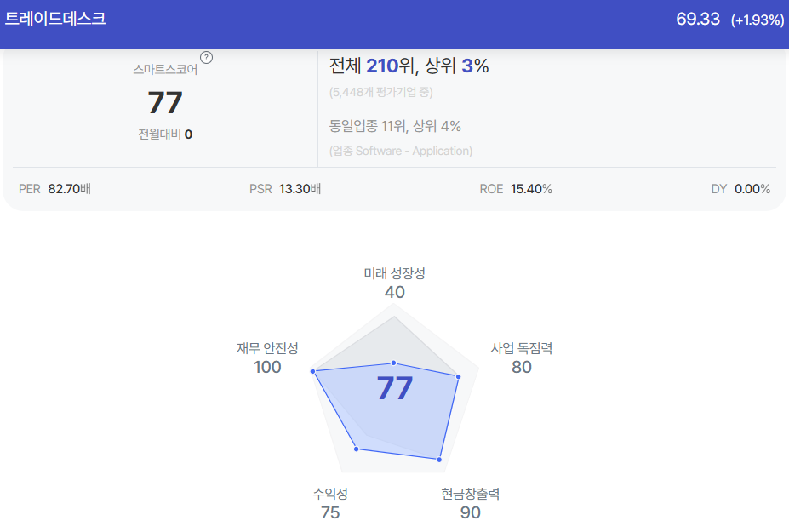Screen dimensions: 789x532
Task: Click the DY 0.00% metric
Action: 740,189
